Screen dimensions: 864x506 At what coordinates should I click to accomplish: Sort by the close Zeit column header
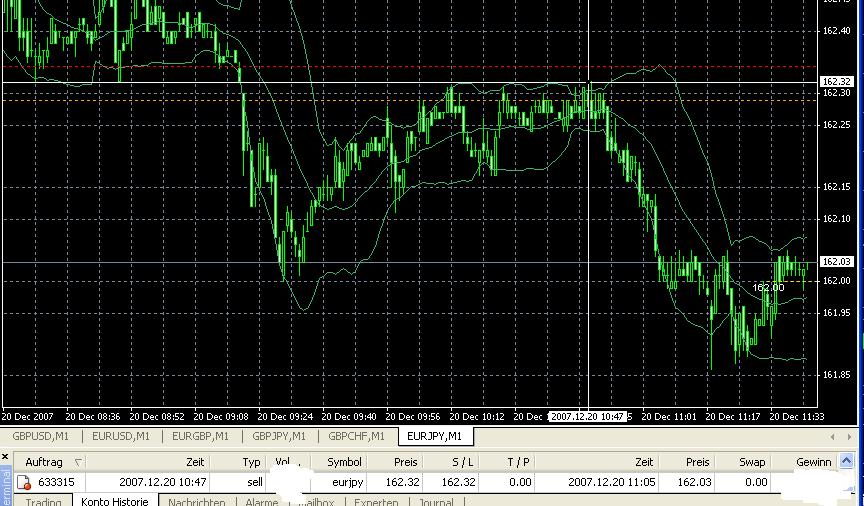(644, 462)
